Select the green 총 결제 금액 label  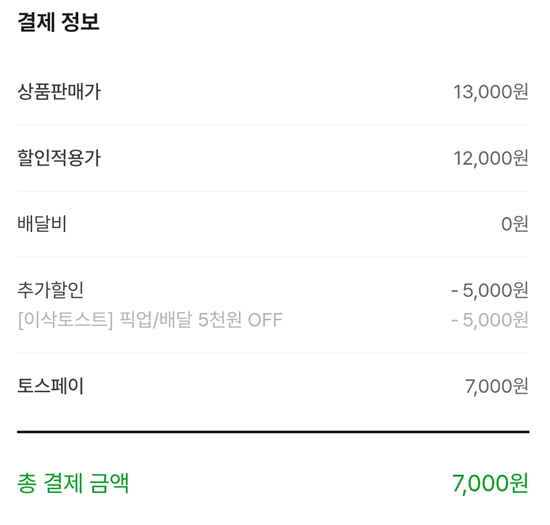(x=73, y=483)
